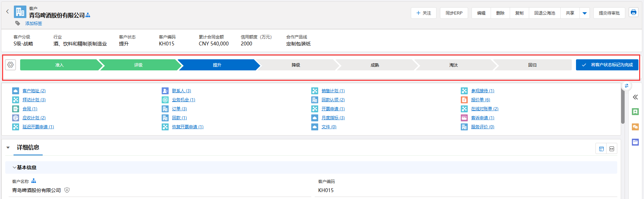
Task: Open the stage path settings gear
Action: (x=11, y=65)
